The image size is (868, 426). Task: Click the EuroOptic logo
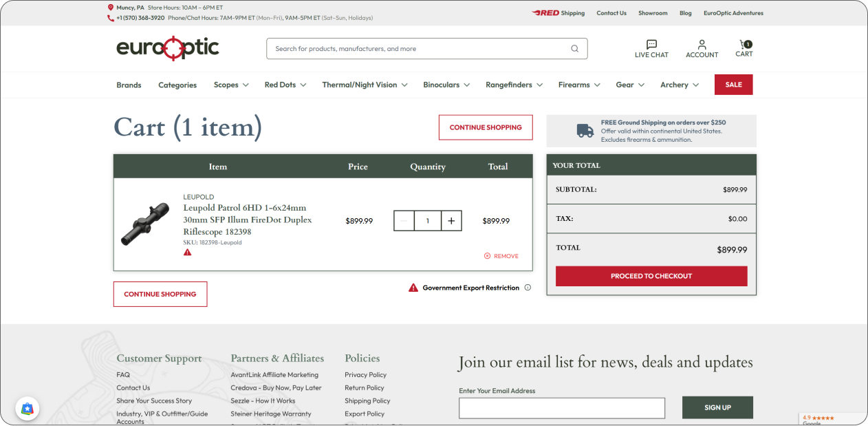167,48
